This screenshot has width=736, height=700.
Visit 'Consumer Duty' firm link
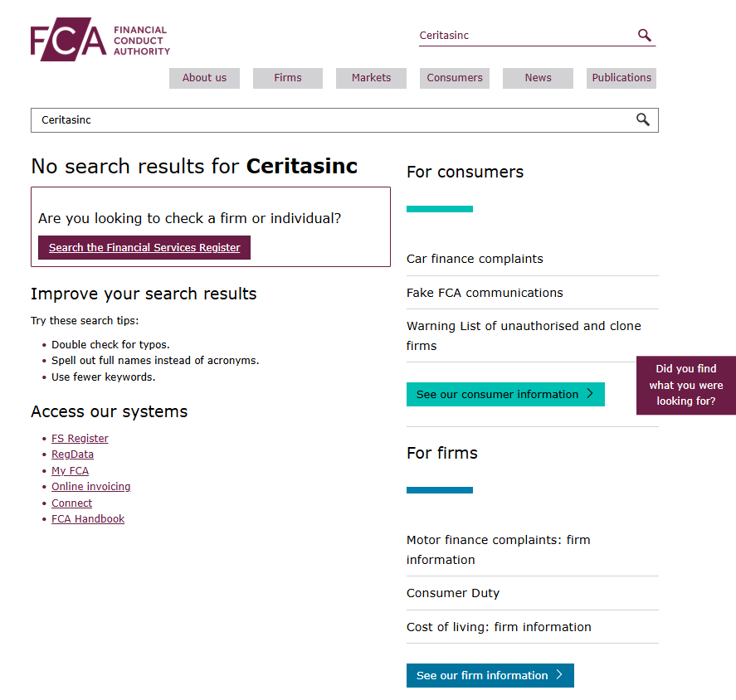coord(453,593)
